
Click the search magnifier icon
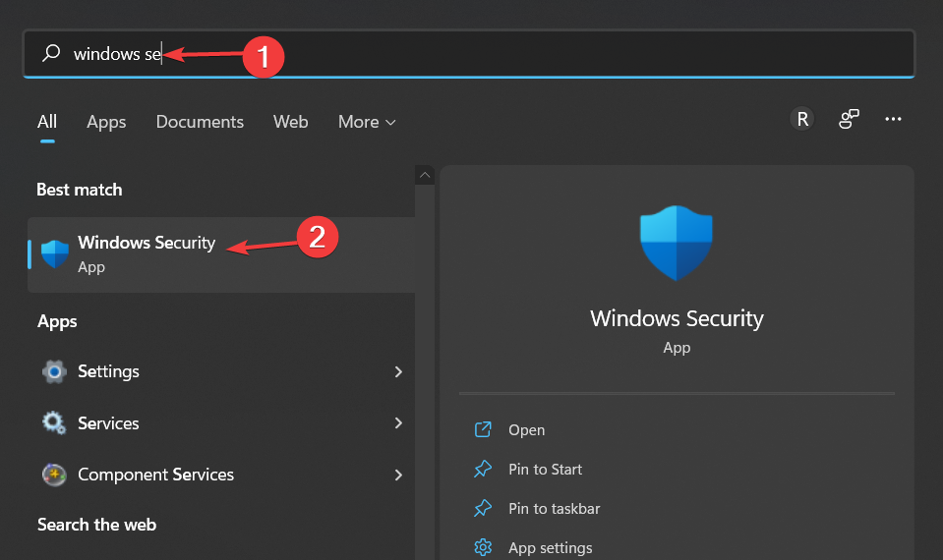click(x=51, y=53)
